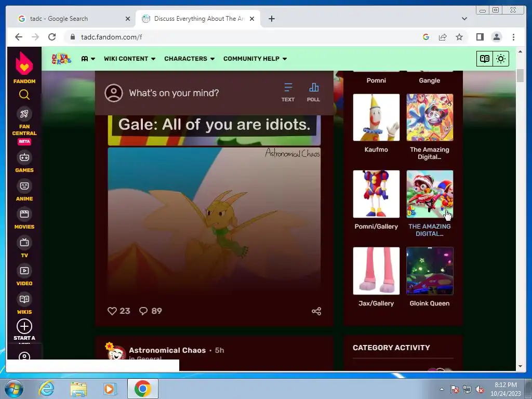Open Fan Central rocket icon
Viewport: 532px width, 399px height.
coord(24,114)
